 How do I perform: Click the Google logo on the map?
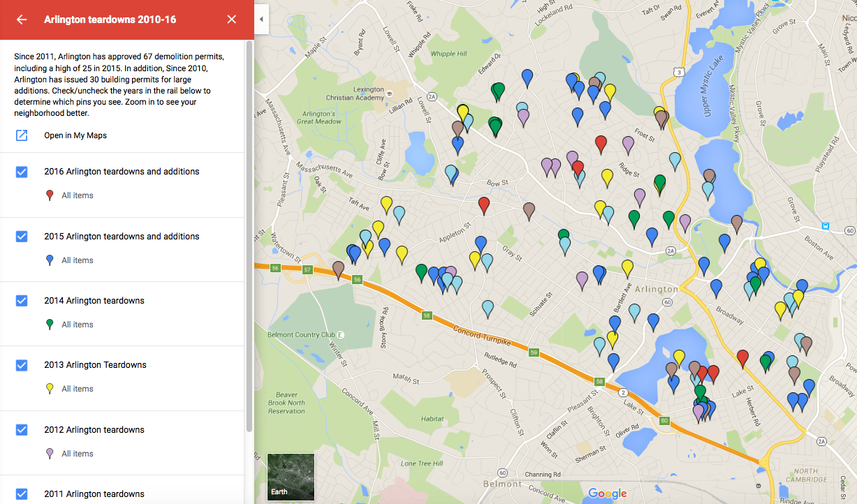coord(607,494)
